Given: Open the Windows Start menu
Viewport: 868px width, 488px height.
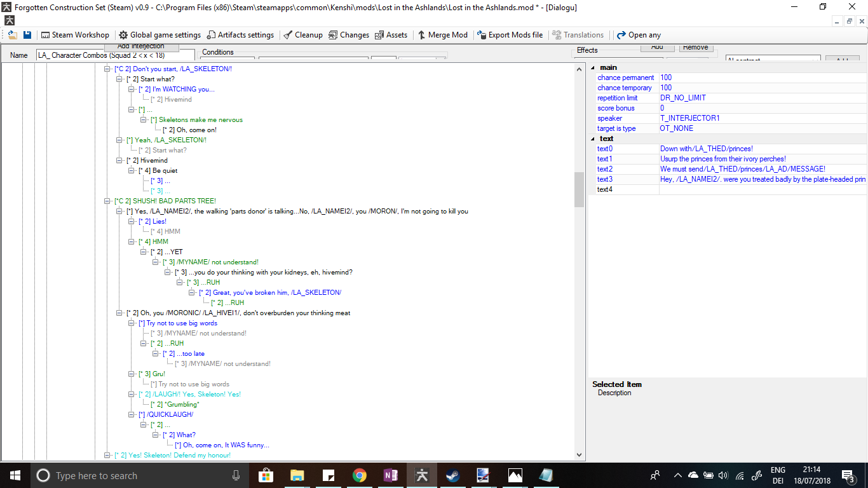Looking at the screenshot, I should coord(15,475).
